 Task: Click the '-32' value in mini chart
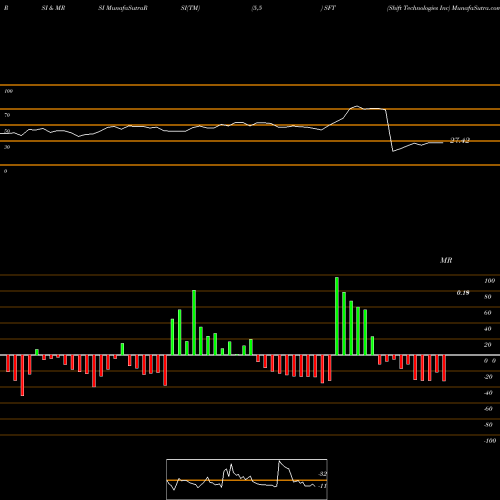[x=322, y=474]
